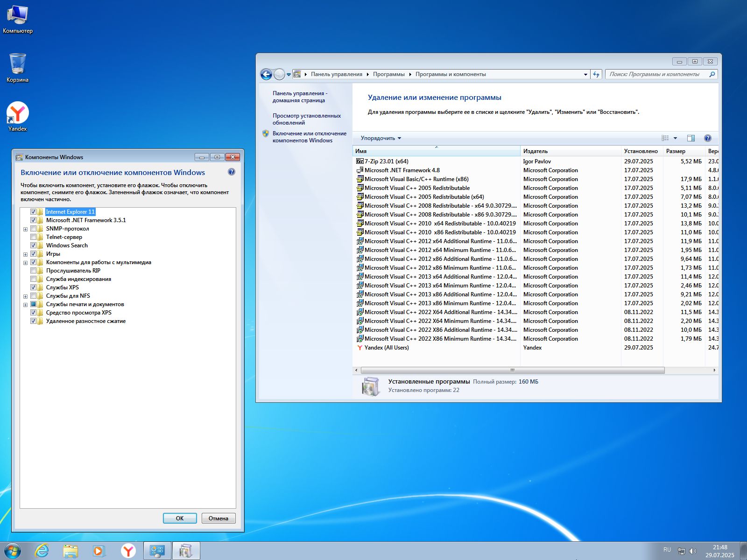Click the volume speaker tray icon
Viewport: 747px width, 560px height.
tap(693, 551)
